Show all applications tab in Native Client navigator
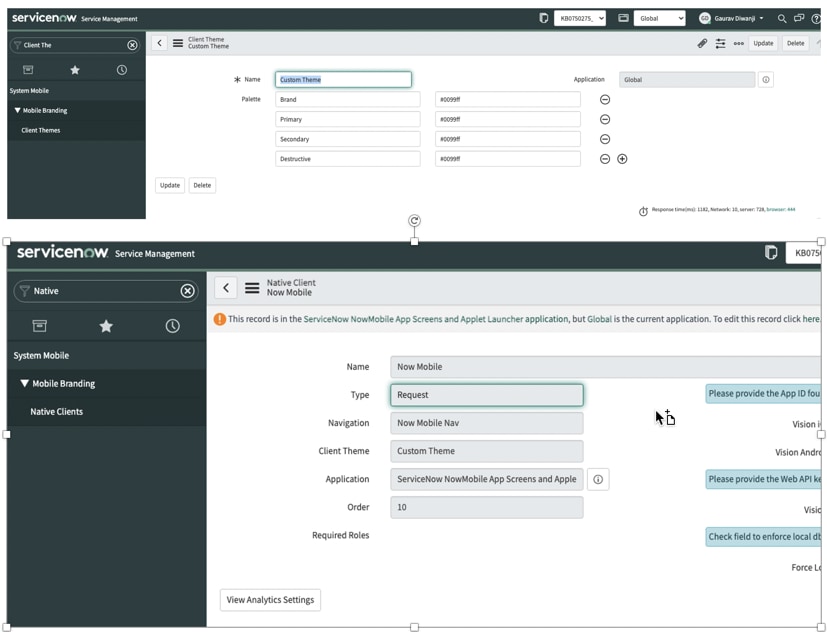The height and width of the screenshot is (632, 827). tap(40, 326)
